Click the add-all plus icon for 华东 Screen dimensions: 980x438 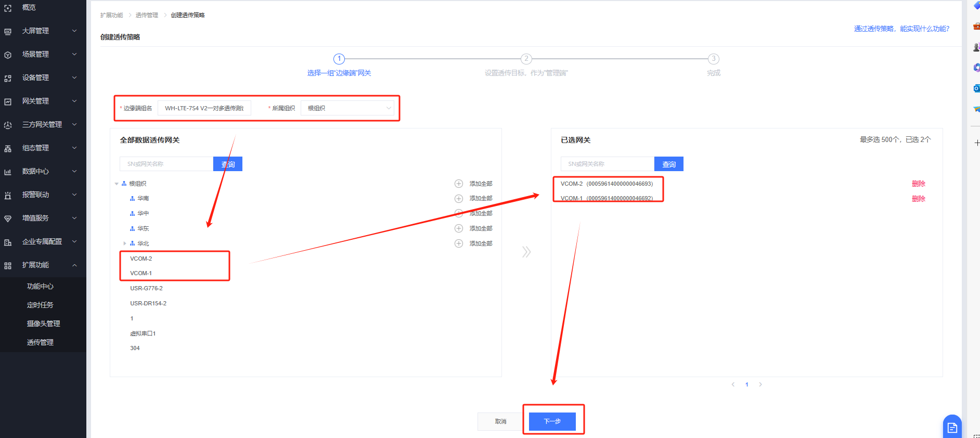[459, 228]
